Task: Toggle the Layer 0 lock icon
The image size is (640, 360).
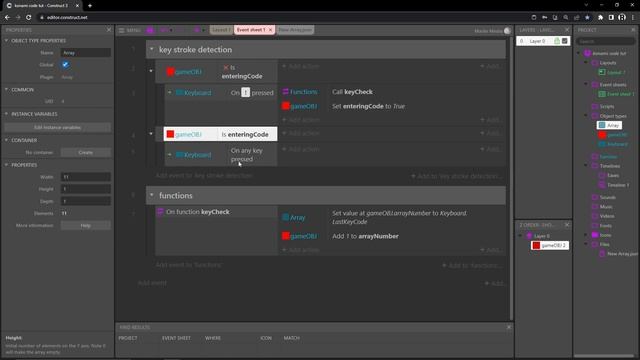Action: pyautogui.click(x=557, y=41)
